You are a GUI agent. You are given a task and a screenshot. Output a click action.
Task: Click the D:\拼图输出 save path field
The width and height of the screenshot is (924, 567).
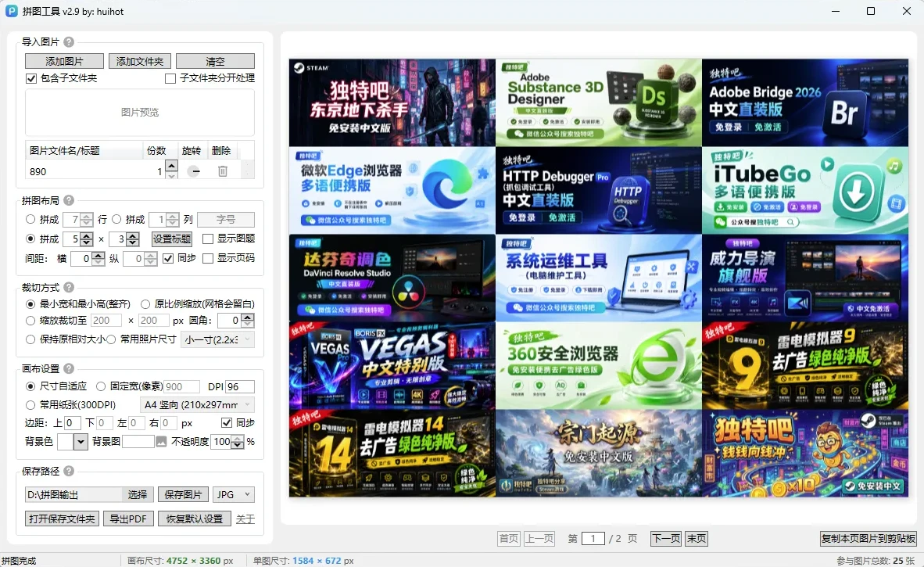coord(73,494)
